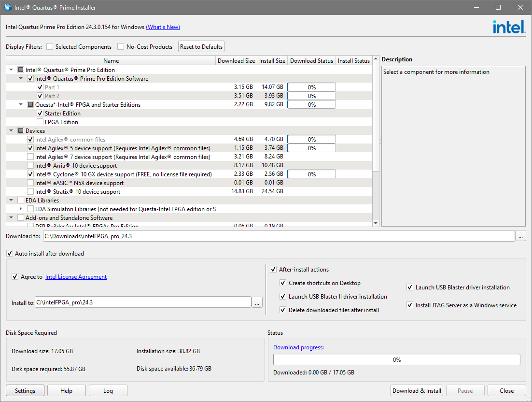Screen dimensions: 532x402
Task: Click the Install Status column header
Action: click(353, 61)
